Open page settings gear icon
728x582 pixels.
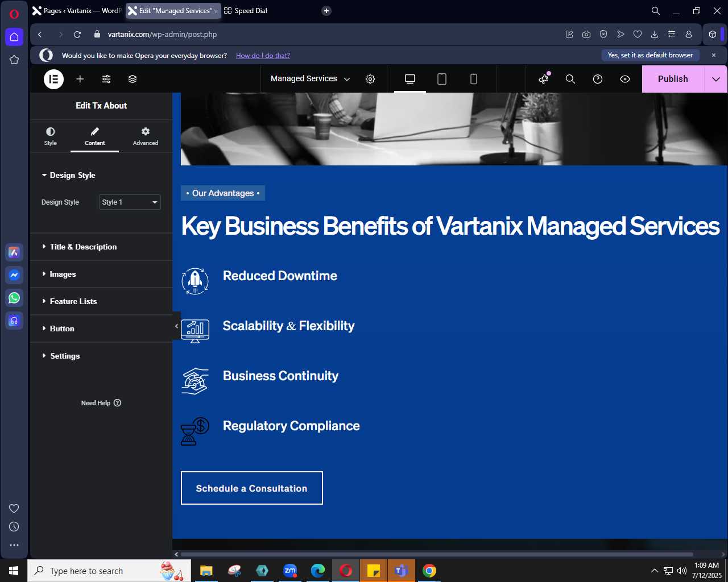pyautogui.click(x=370, y=79)
